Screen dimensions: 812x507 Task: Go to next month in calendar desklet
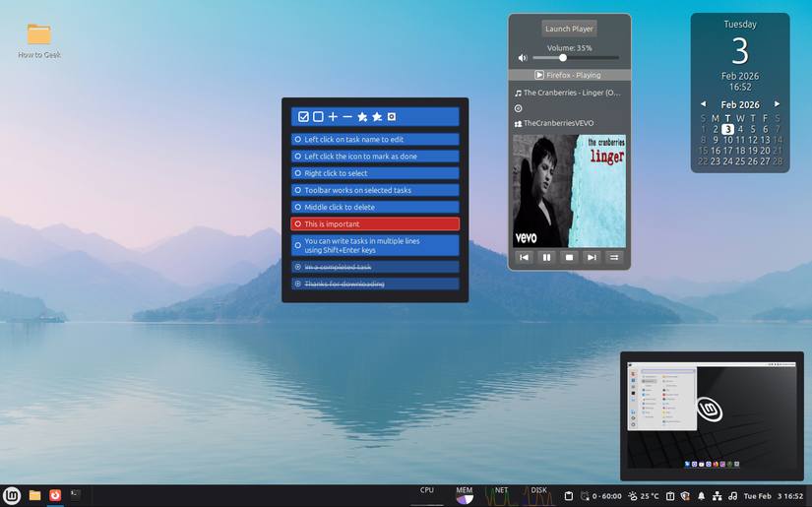[778, 104]
